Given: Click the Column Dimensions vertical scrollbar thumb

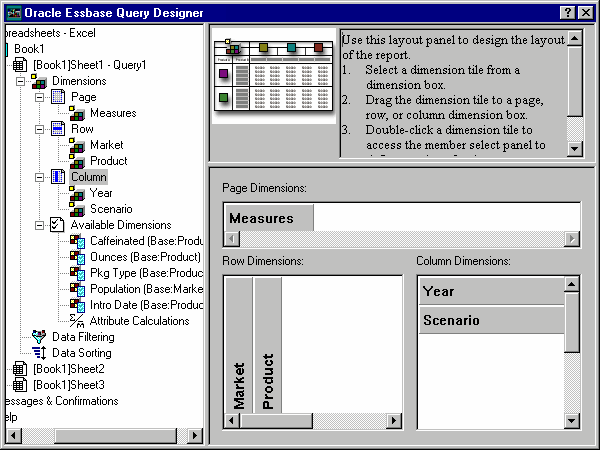Looking at the screenshot, I should pyautogui.click(x=571, y=322).
